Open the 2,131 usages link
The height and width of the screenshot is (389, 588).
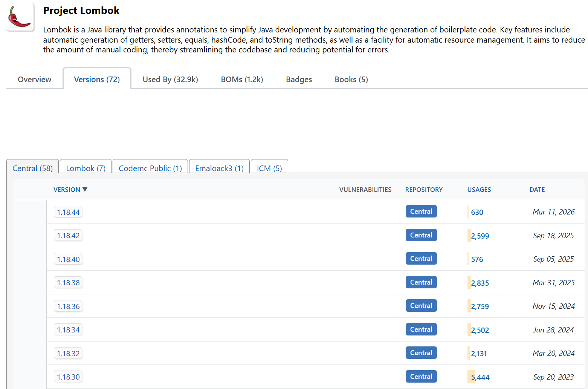pos(479,354)
